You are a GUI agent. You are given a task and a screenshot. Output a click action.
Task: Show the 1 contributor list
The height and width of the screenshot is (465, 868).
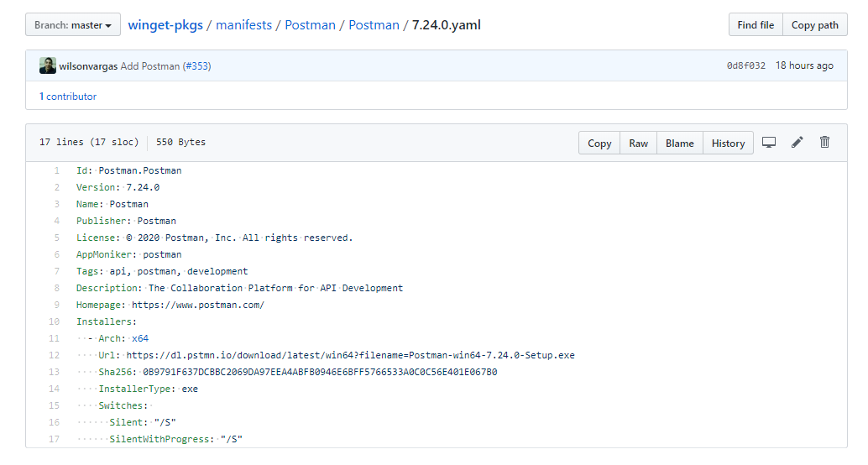pos(68,97)
